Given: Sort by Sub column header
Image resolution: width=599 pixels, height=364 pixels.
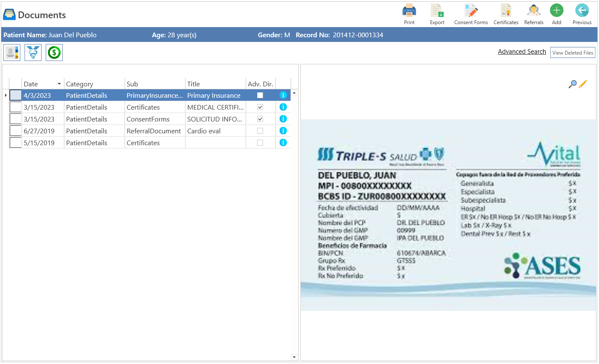Looking at the screenshot, I should coord(155,84).
